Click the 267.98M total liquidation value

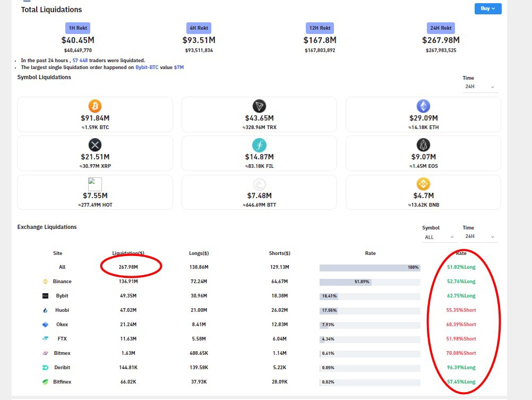coord(128,267)
